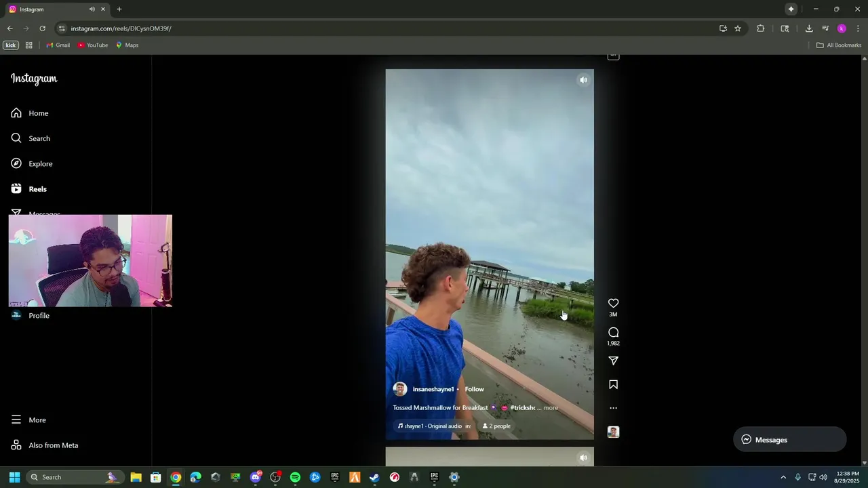Open a new browser tab
868x488 pixels.
coord(119,9)
